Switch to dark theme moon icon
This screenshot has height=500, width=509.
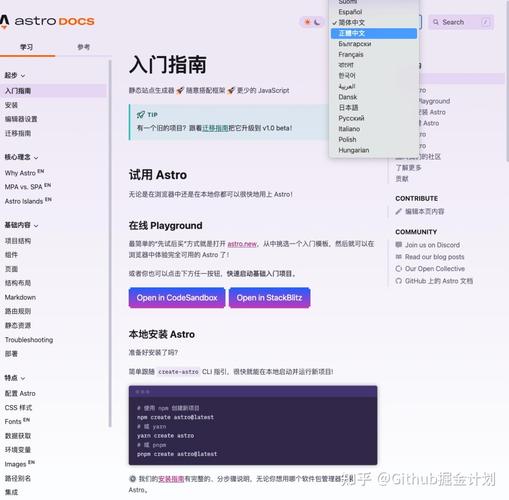317,22
